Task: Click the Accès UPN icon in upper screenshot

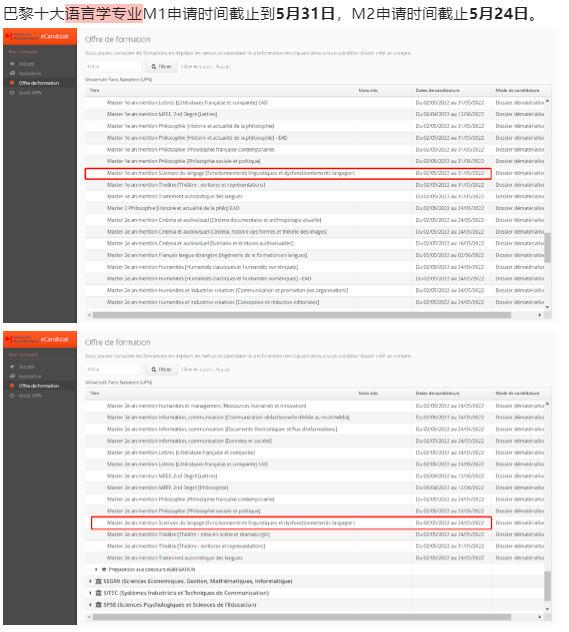Action: [12, 93]
